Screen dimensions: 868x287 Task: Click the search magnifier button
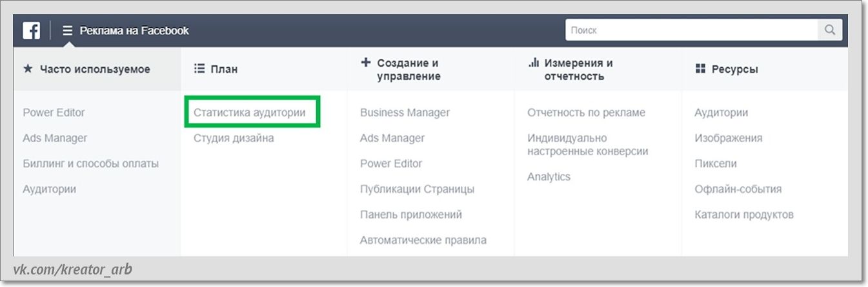click(830, 30)
